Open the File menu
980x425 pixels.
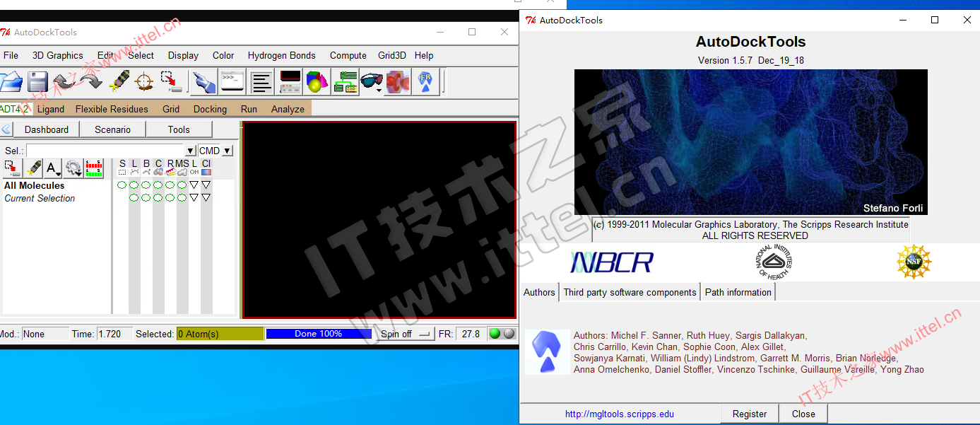click(x=11, y=55)
